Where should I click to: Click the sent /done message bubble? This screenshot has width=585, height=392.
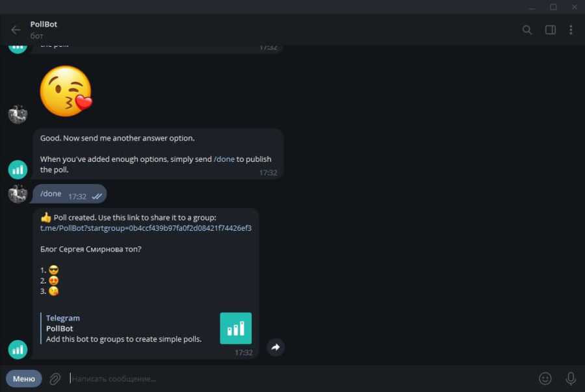[x=52, y=194]
